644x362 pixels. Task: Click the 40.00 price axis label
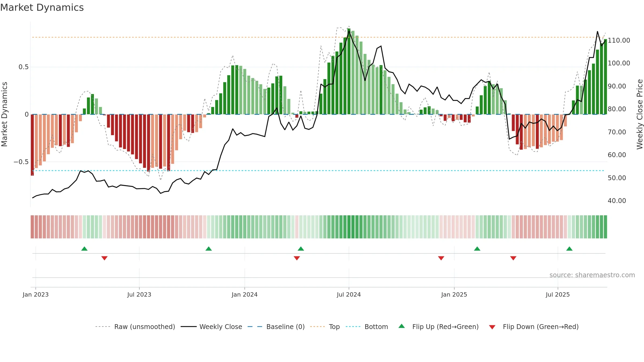click(x=617, y=201)
